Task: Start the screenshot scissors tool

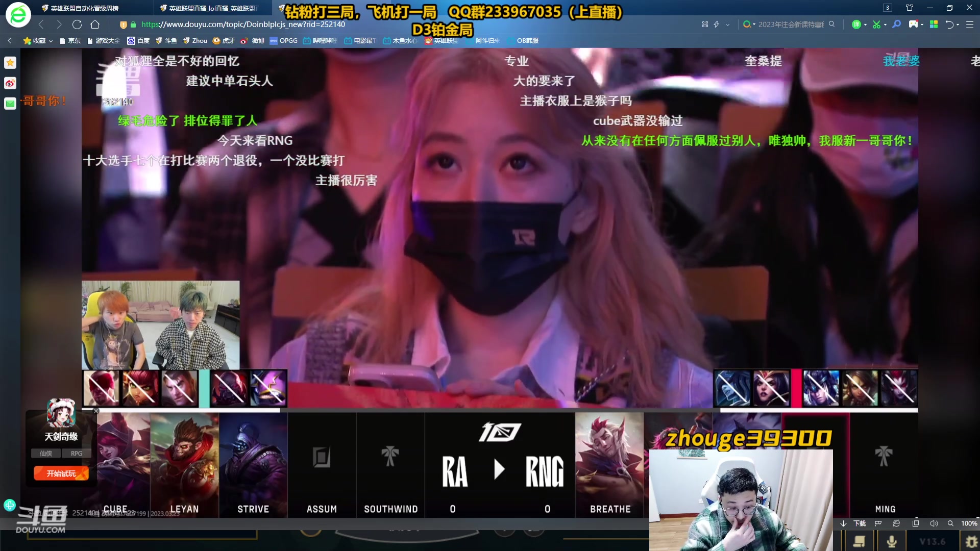Action: point(876,24)
